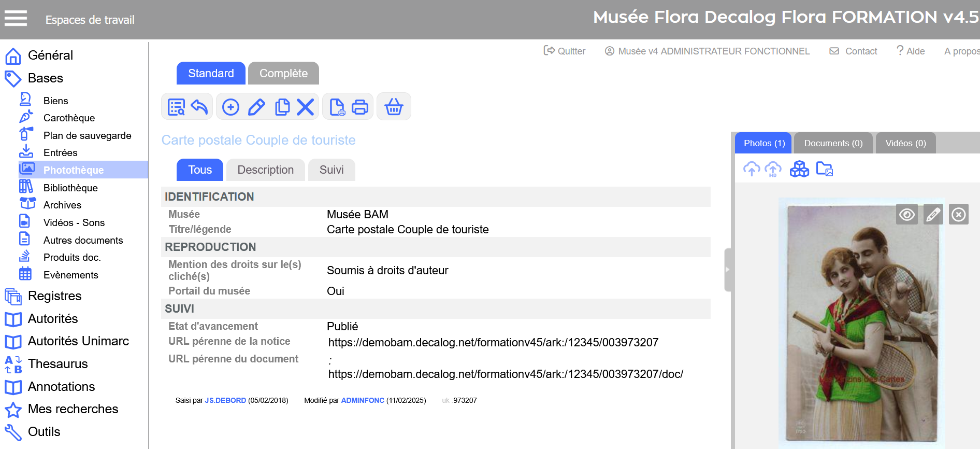Image resolution: width=980 pixels, height=449 pixels.
Task: Duplicate the record with the copy icon
Action: pyautogui.click(x=282, y=107)
